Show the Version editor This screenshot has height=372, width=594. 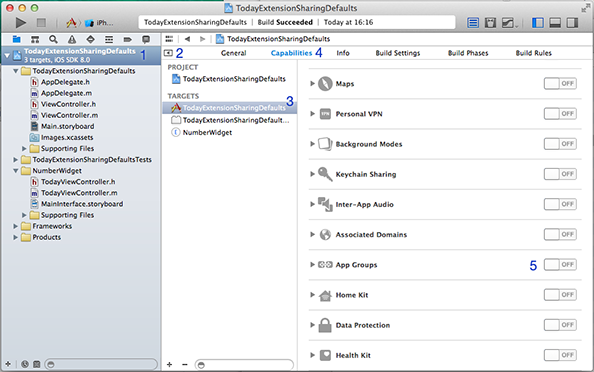[x=508, y=23]
